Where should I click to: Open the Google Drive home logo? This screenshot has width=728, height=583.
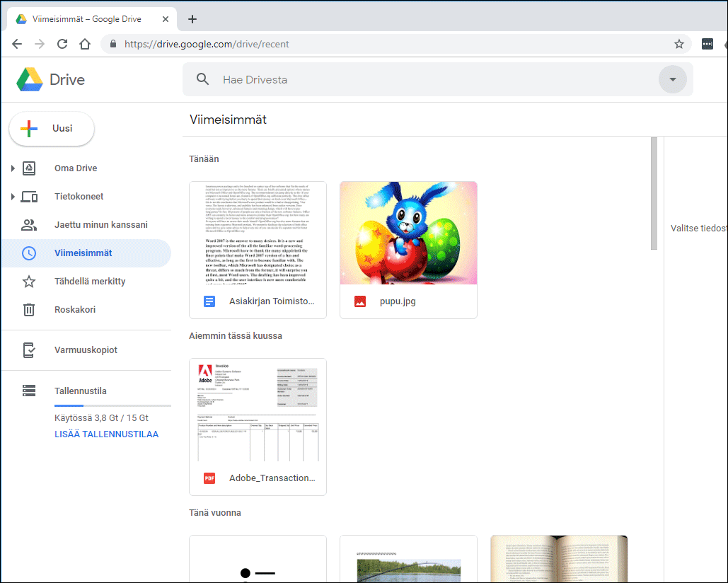click(x=50, y=79)
